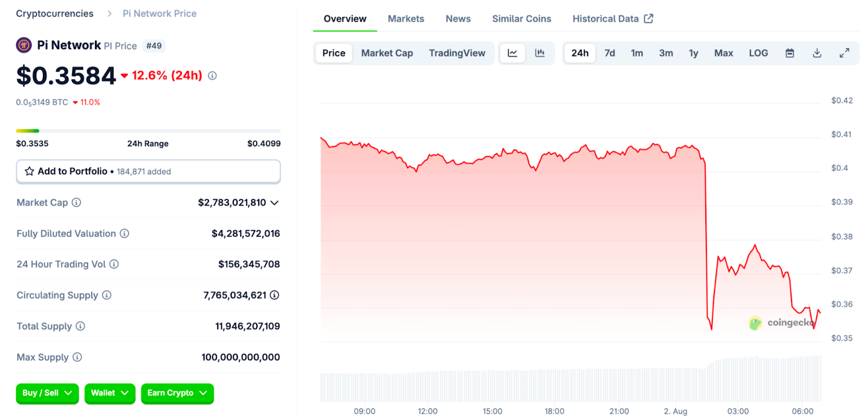Image resolution: width=868 pixels, height=418 pixels.
Task: Select the 3m time range
Action: point(666,53)
